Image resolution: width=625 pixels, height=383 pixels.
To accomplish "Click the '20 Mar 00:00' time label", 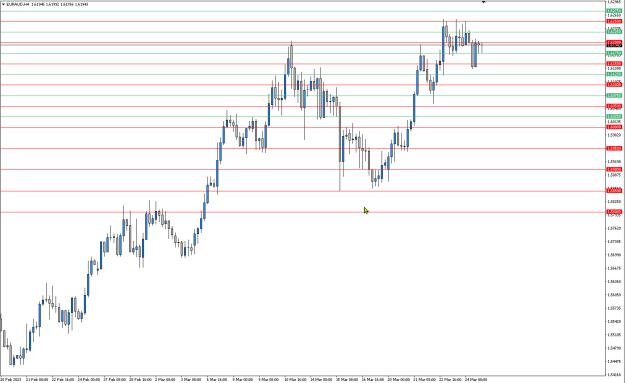I will [x=398, y=379].
